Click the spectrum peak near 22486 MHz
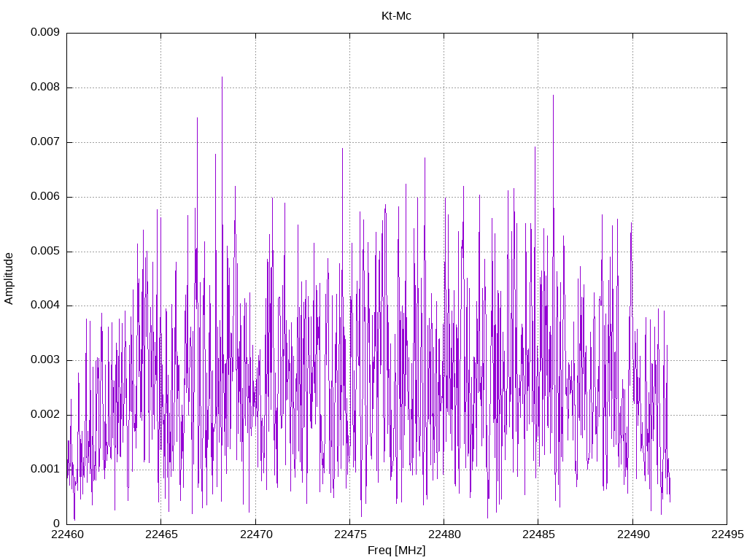Screen dimensions: 747x560 point(553,96)
